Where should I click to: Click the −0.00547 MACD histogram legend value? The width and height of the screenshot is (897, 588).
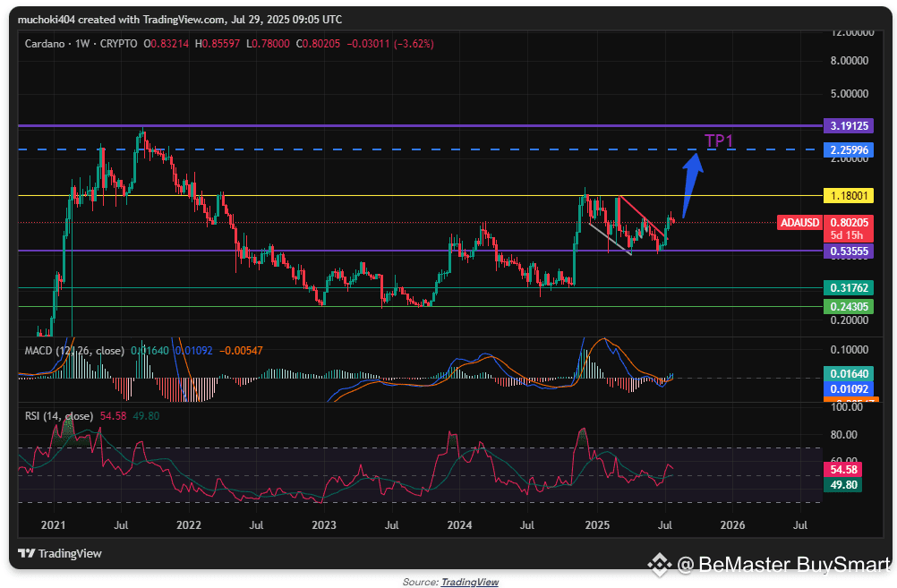[241, 351]
